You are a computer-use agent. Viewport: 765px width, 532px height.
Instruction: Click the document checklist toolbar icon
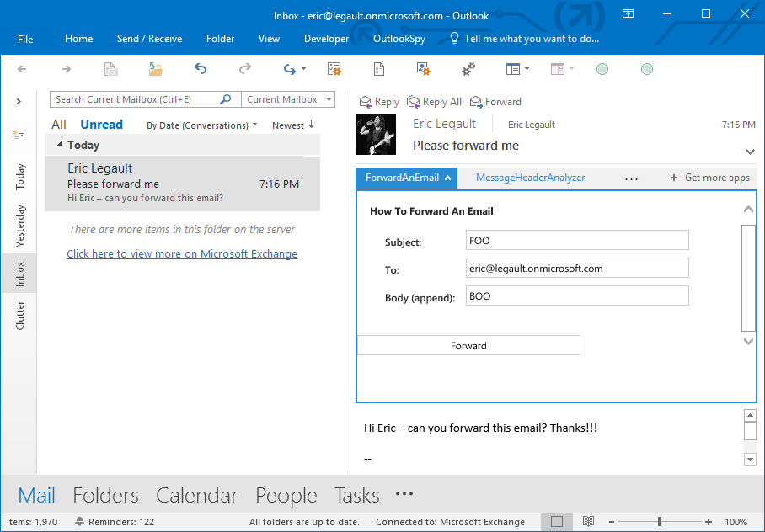point(379,69)
